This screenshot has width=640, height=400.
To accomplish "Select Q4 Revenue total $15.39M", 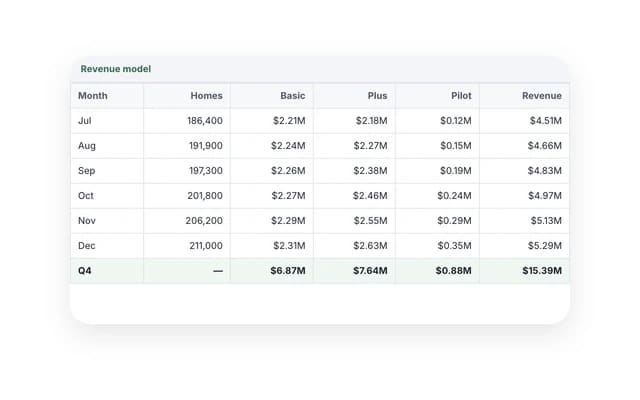I will [x=542, y=271].
